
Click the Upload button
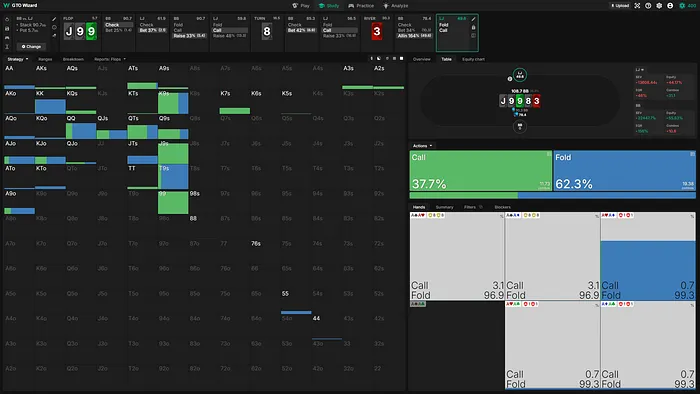click(620, 6)
